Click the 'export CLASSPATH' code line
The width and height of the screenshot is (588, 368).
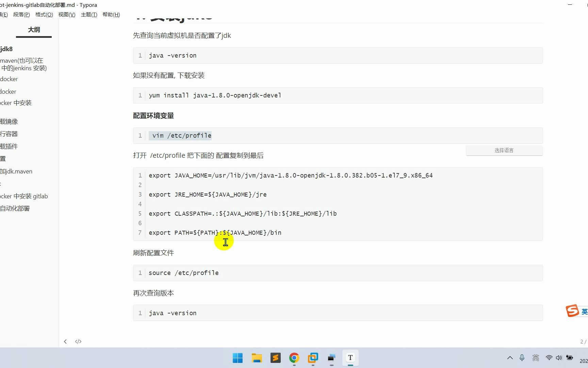coord(243,214)
